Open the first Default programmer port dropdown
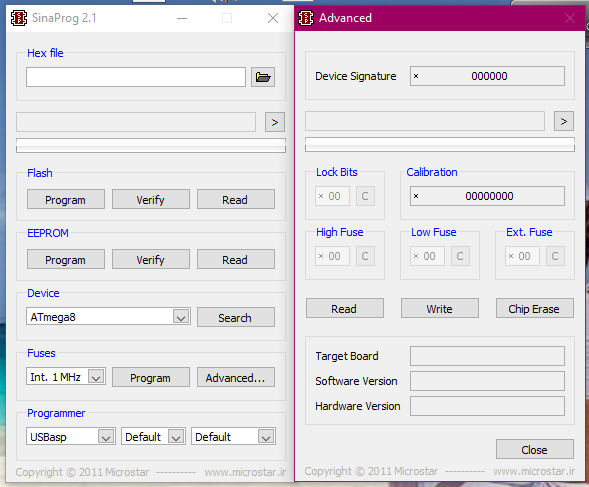The height and width of the screenshot is (487, 589). coord(176,437)
